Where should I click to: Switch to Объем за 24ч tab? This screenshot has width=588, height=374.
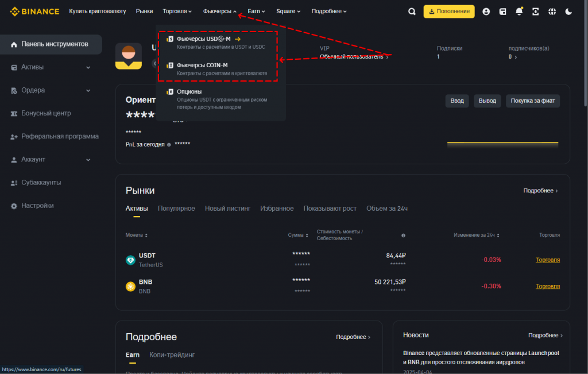[x=387, y=209]
